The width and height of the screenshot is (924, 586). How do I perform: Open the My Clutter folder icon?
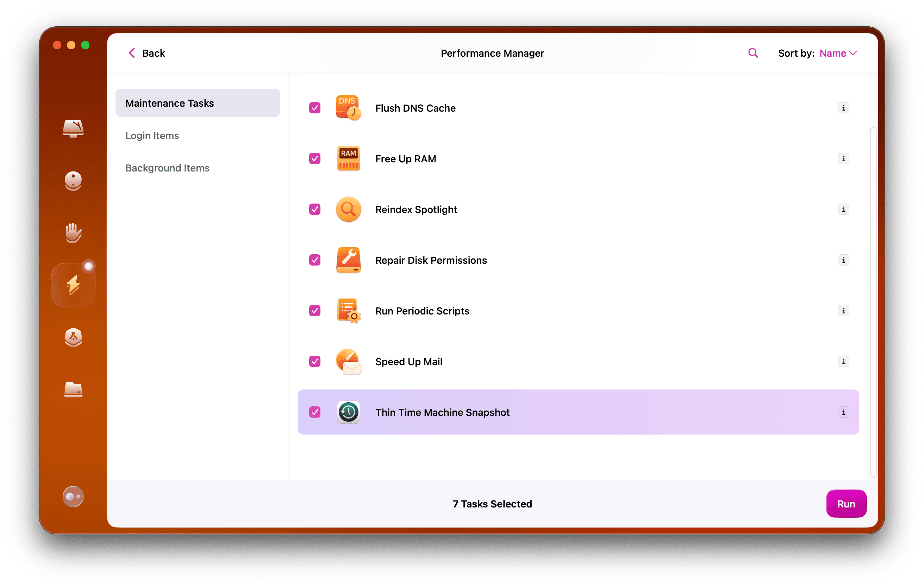[x=73, y=389]
